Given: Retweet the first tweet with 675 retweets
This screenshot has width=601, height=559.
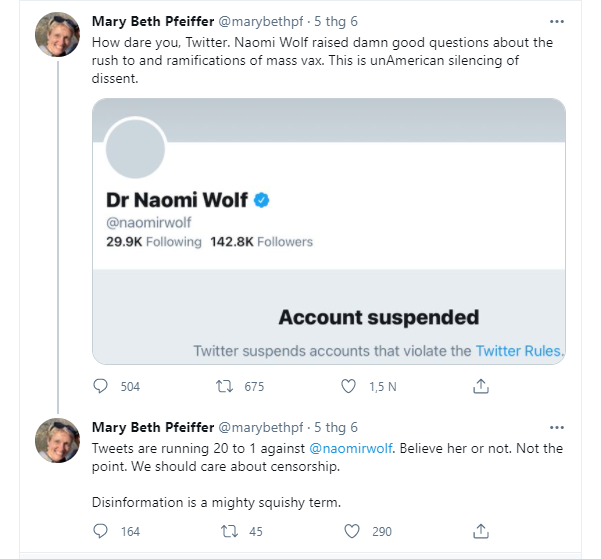Looking at the screenshot, I should (x=225, y=386).
